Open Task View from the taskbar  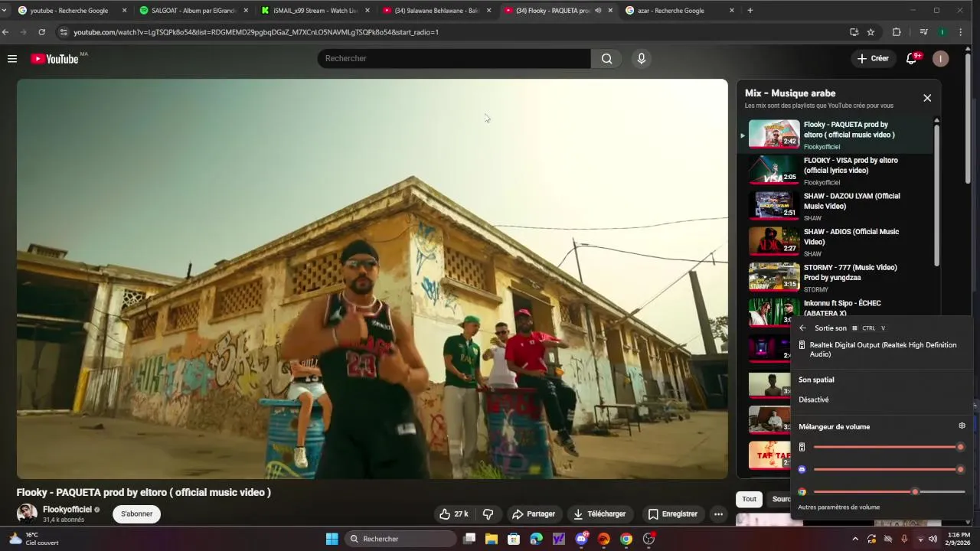point(469,539)
